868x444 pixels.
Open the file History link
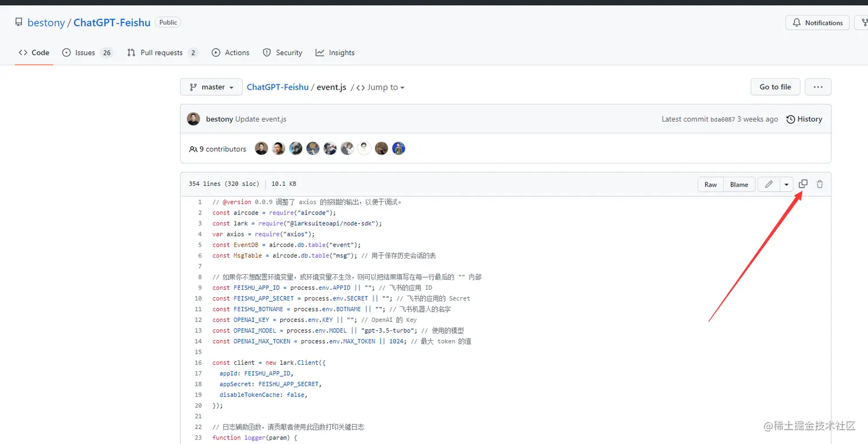tap(804, 119)
